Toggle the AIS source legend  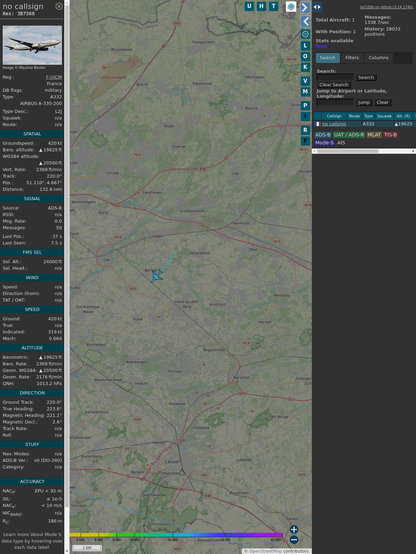[x=341, y=143]
